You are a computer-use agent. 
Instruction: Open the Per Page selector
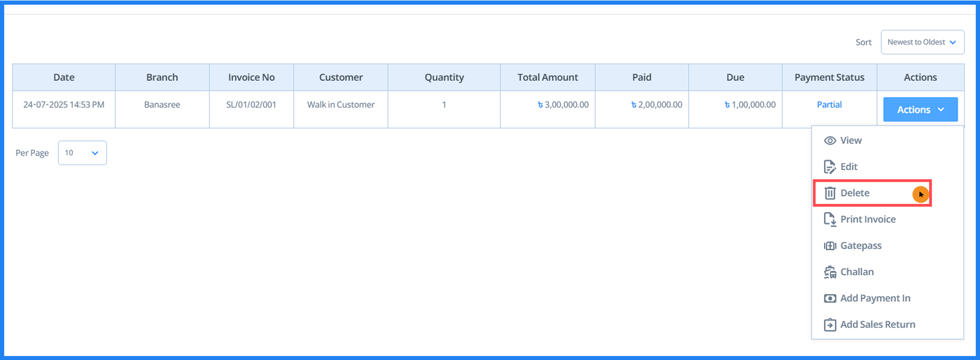[82, 153]
